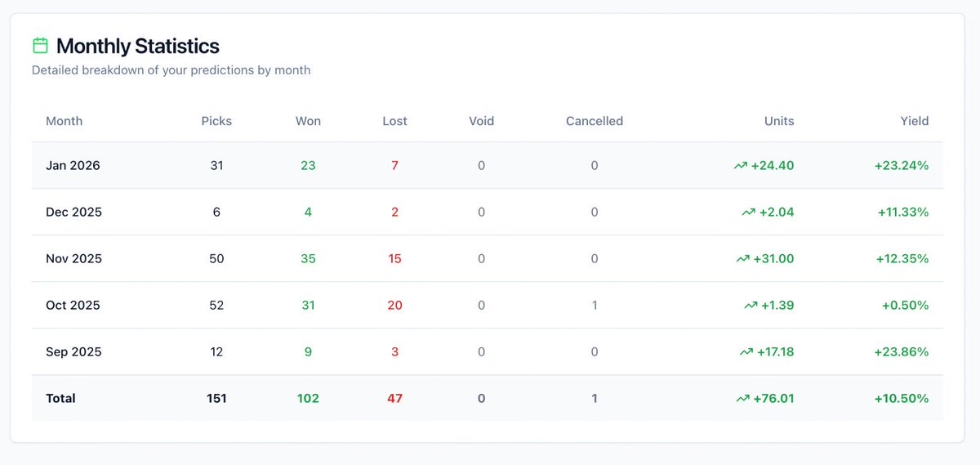Select the Sep 2025 month cell
The image size is (980, 465).
[x=73, y=351]
